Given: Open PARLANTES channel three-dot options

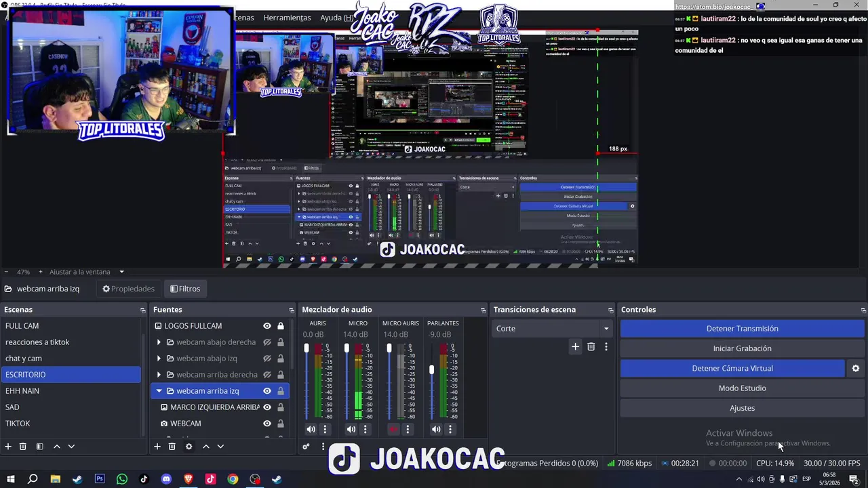Looking at the screenshot, I should [450, 429].
